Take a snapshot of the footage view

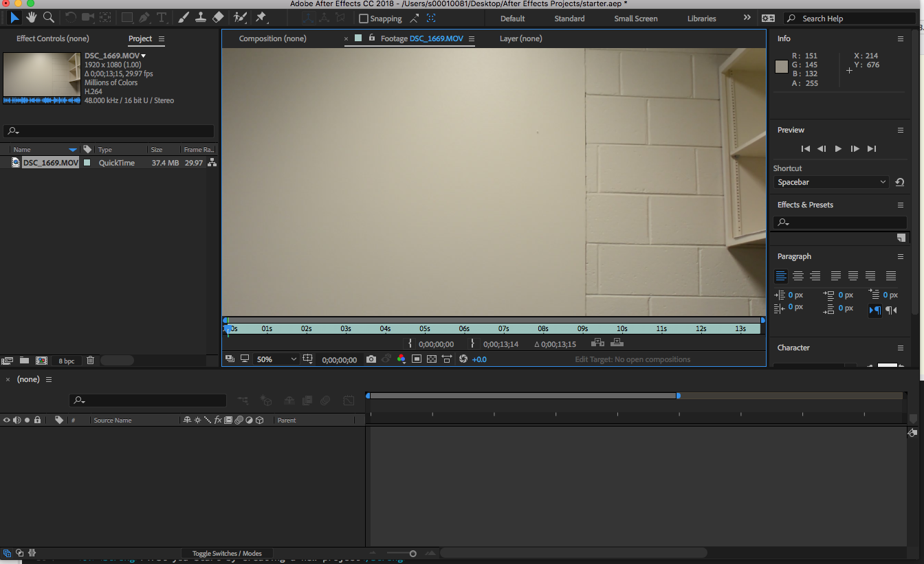[371, 359]
